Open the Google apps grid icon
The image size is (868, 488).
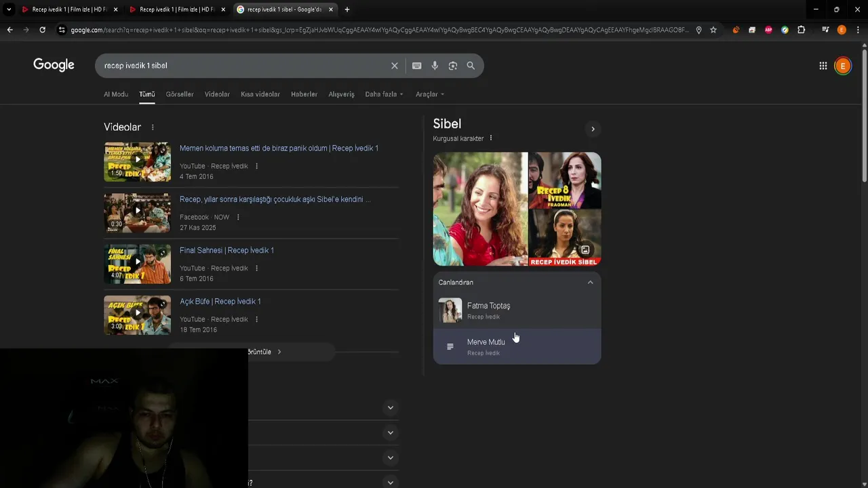pos(823,66)
